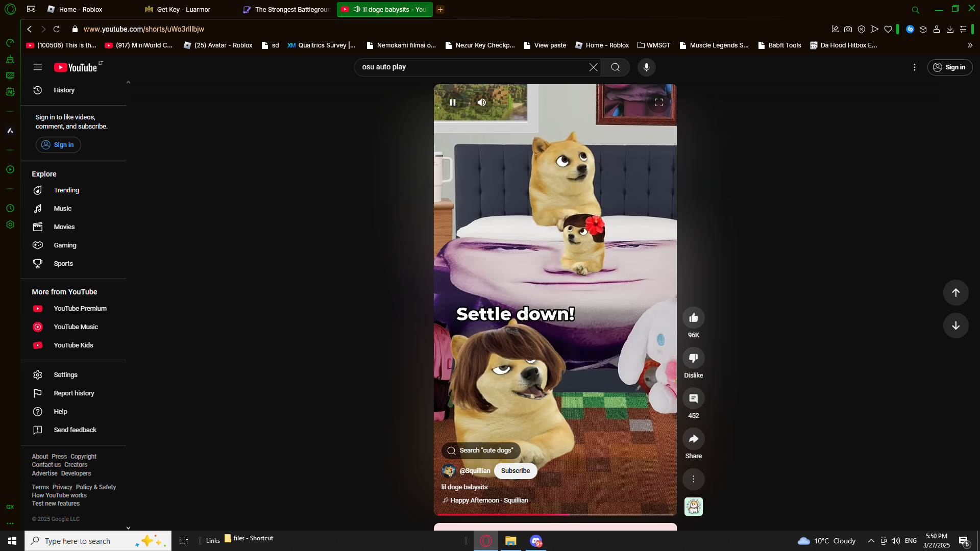Open Opera sidebar settings gear
The width and height of the screenshot is (980, 551).
tap(10, 225)
